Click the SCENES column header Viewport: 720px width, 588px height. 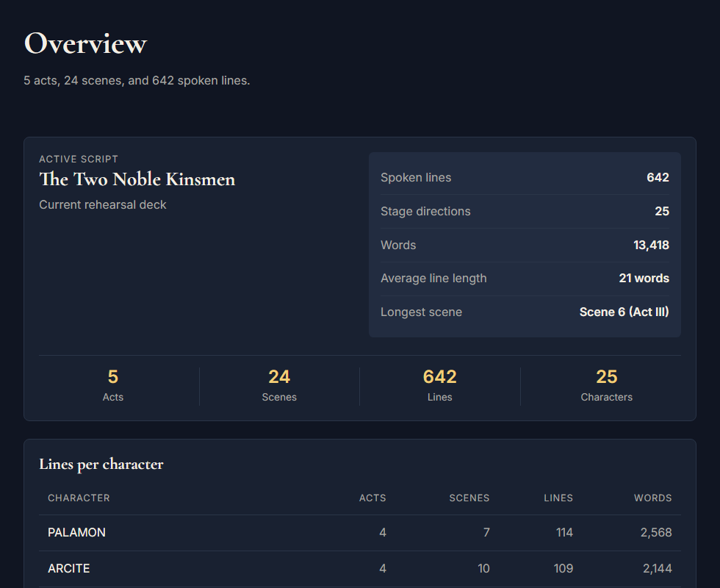[x=469, y=498]
